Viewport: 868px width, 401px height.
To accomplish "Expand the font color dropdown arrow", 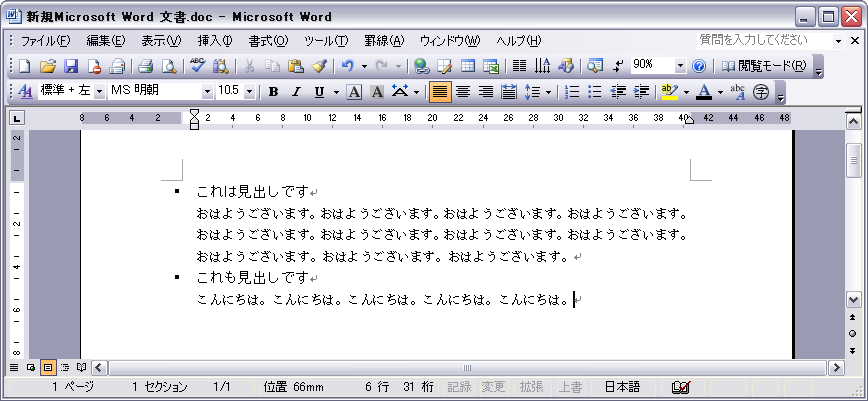I will tap(720, 92).
